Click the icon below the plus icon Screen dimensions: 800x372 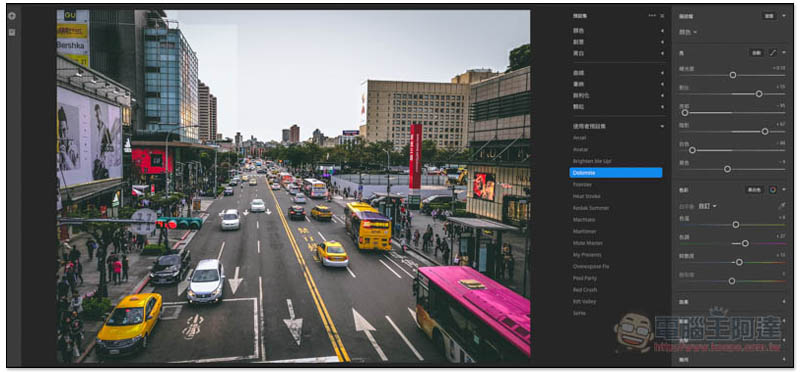click(x=12, y=32)
